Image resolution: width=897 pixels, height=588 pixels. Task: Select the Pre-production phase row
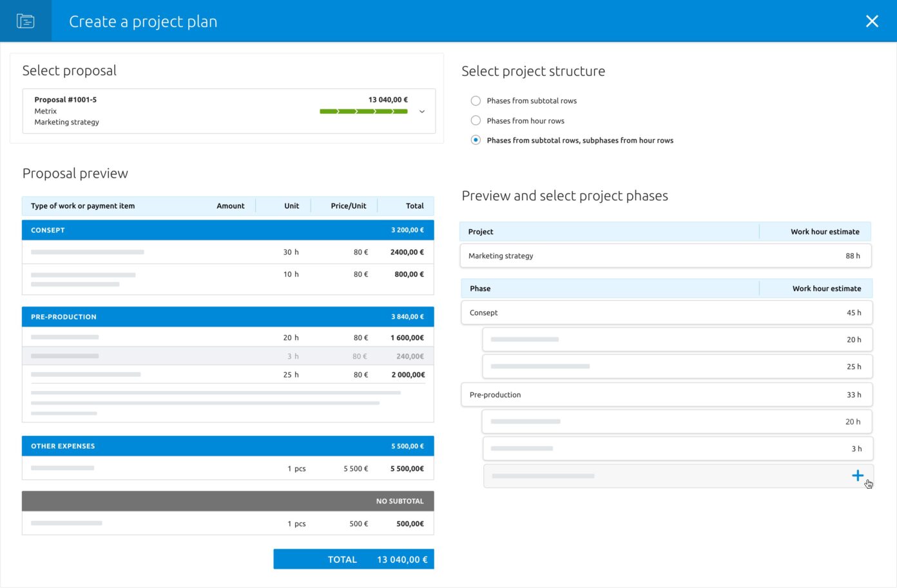666,395
